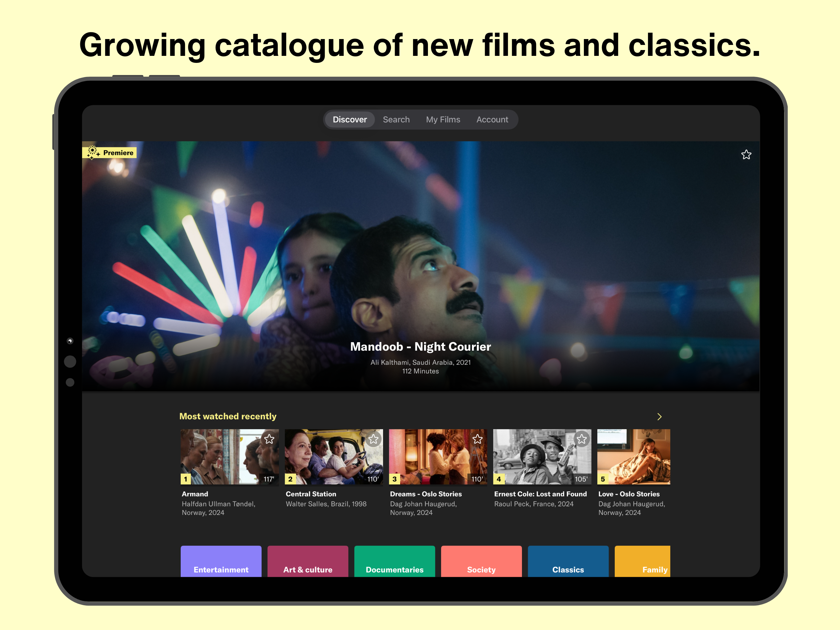The image size is (840, 630).
Task: Open the Family category tile
Action: (x=643, y=562)
